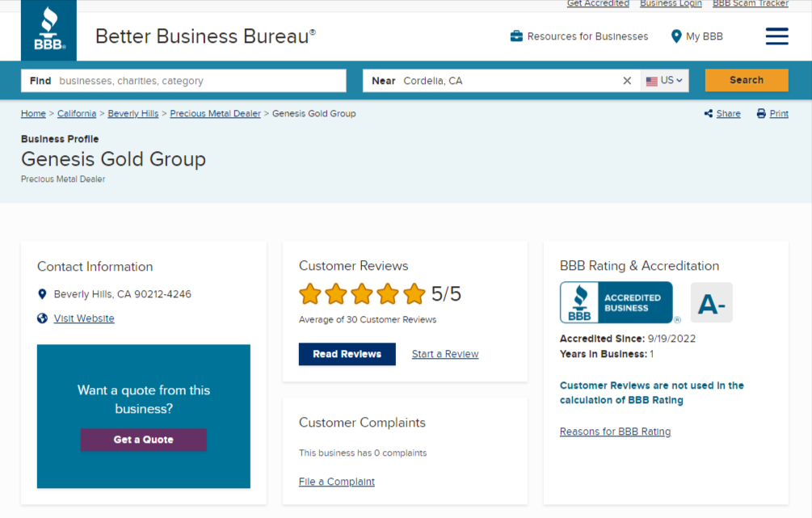Click the Print link

(x=779, y=113)
